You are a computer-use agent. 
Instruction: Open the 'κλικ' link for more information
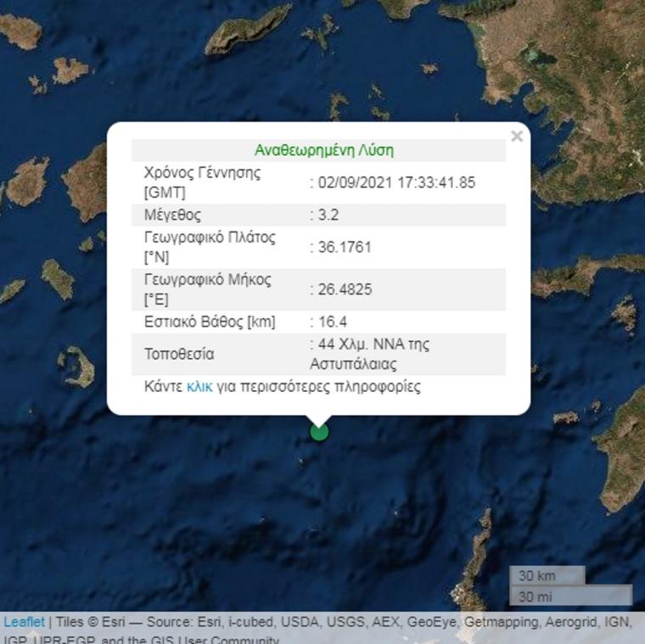[199, 387]
